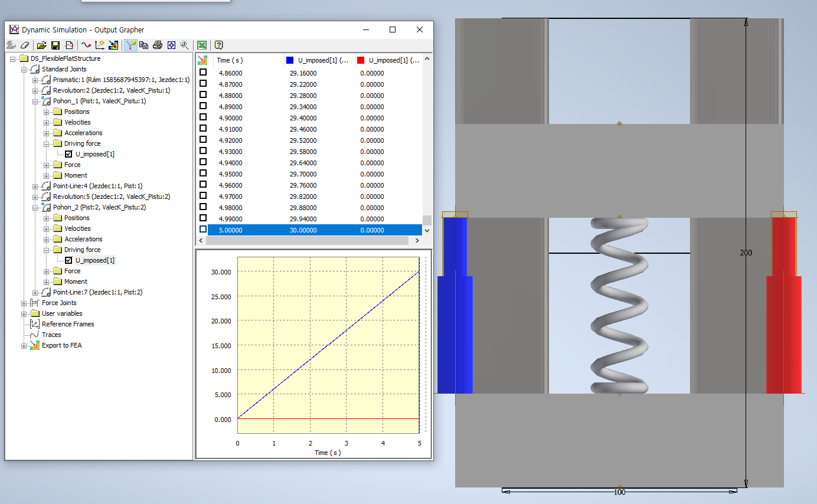Click the colored icon left of Time header
817x504 pixels.
click(x=202, y=60)
